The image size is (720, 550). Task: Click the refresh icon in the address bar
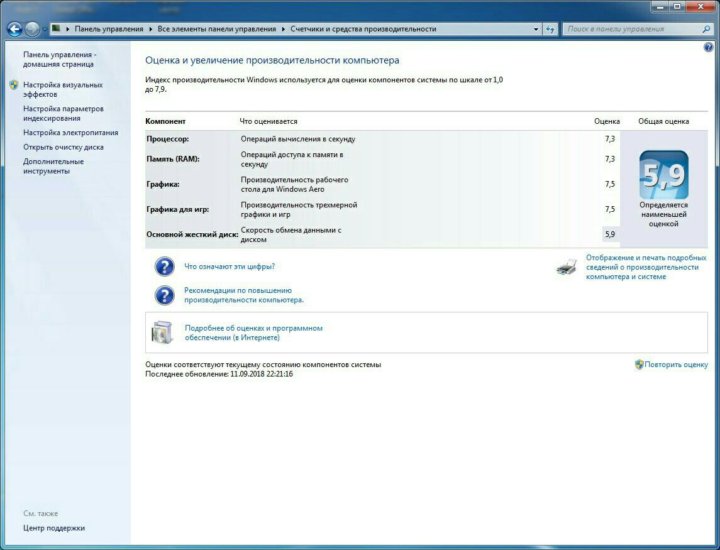(x=550, y=29)
